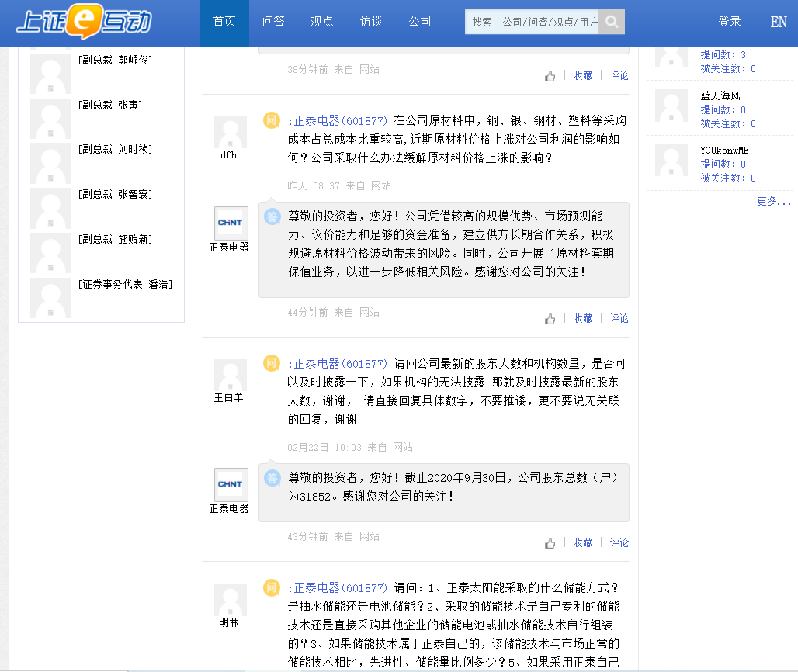798x672 pixels.
Task: Click timestamp 昨天 08:37 来自 网站
Action: (x=339, y=186)
